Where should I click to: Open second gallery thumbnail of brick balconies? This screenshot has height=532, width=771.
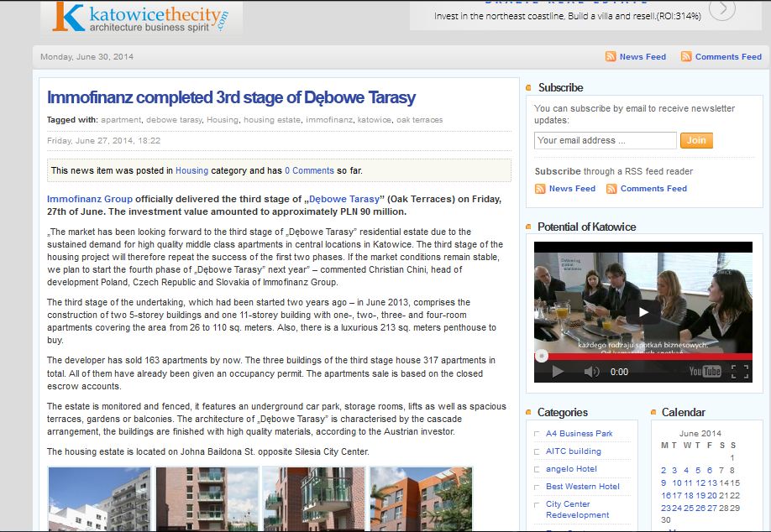207,499
